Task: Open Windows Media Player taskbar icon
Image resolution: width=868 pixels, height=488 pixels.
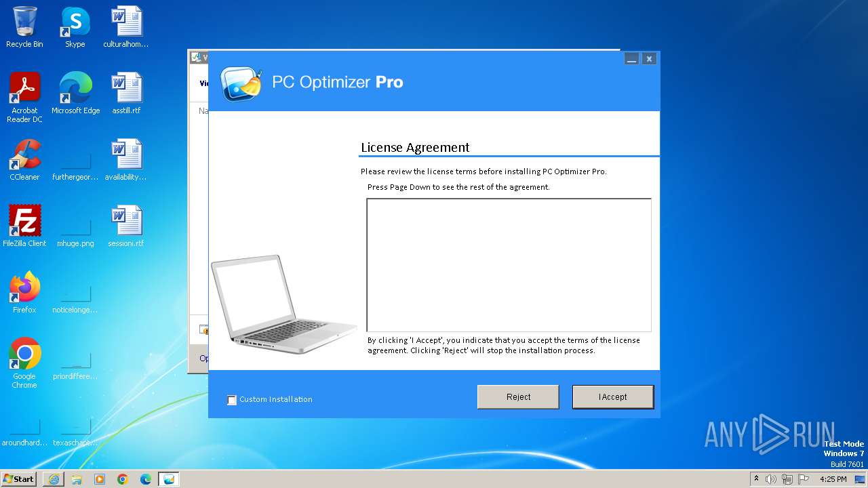Action: (x=100, y=479)
